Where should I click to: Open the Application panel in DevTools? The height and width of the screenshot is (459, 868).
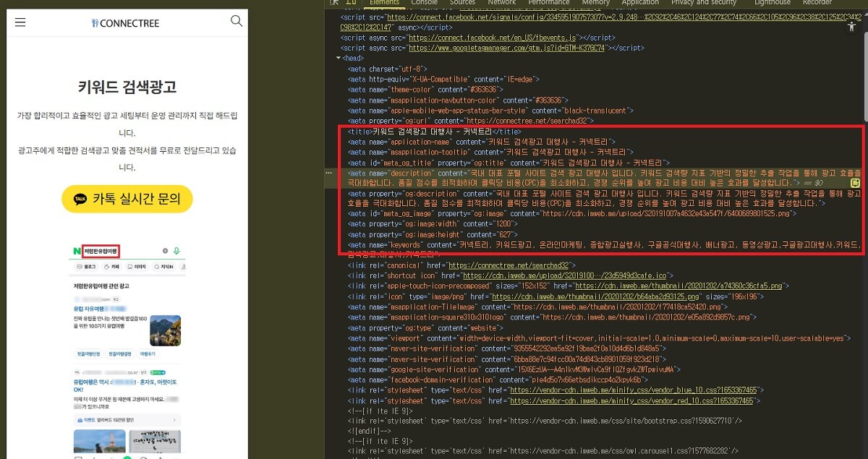coord(640,2)
